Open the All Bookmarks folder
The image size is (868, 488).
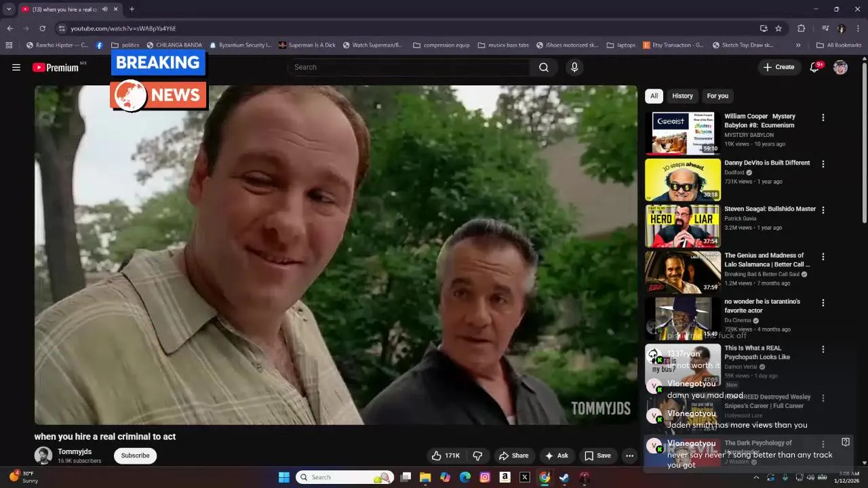[x=839, y=45]
